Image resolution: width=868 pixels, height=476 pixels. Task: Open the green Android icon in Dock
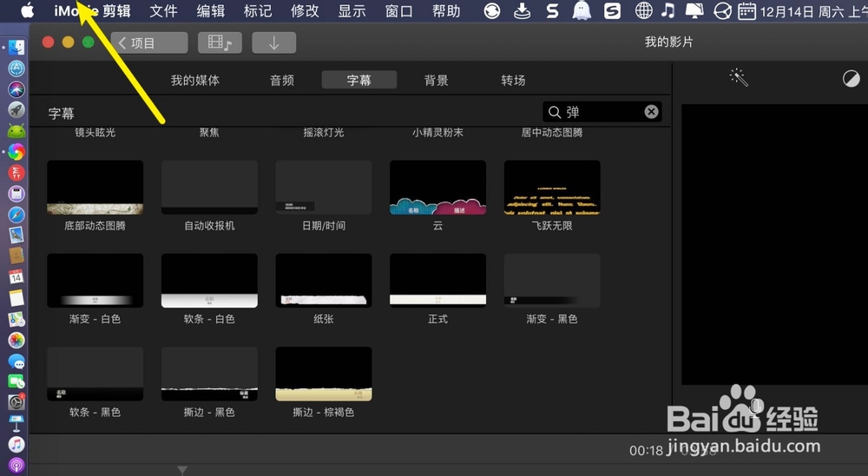coord(16,131)
